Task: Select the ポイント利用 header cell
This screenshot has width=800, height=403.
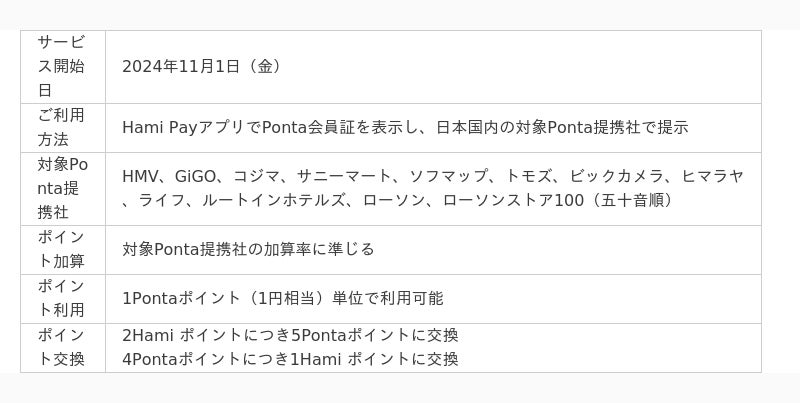Action: (x=62, y=298)
